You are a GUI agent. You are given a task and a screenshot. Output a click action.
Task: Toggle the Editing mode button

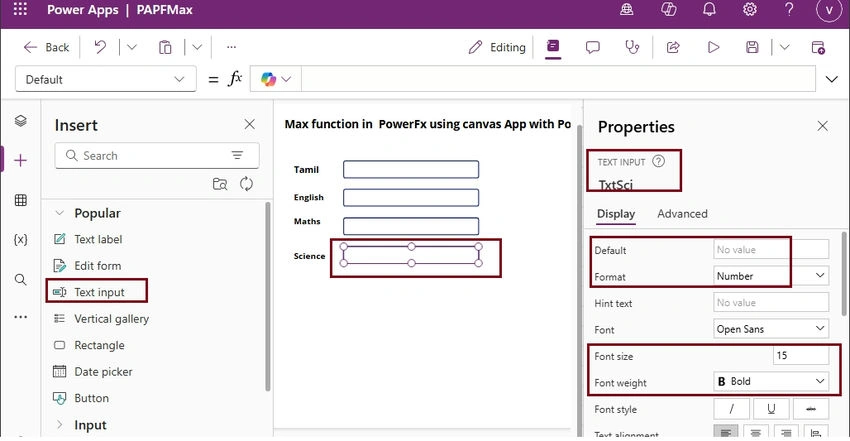[497, 48]
